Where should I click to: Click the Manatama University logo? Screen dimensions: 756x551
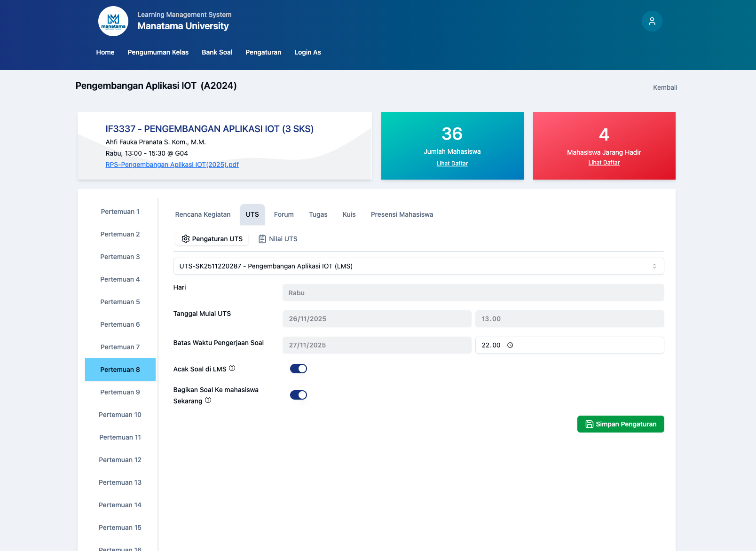(x=113, y=21)
